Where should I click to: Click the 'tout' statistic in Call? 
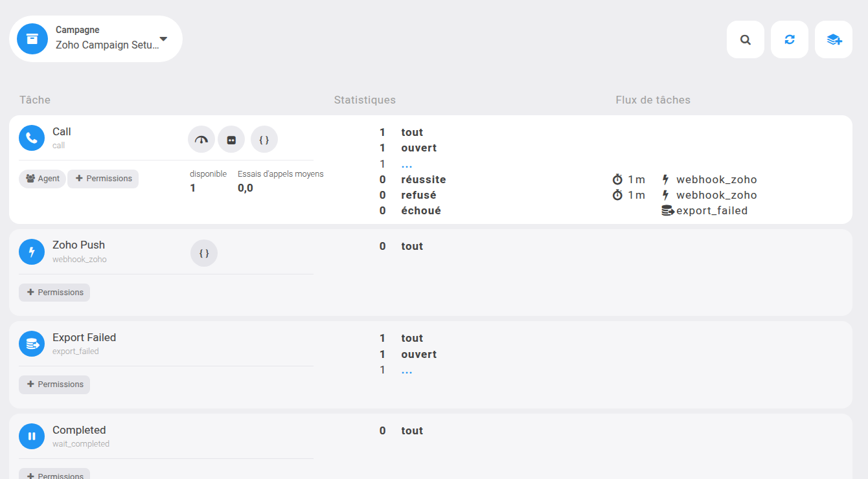click(412, 132)
